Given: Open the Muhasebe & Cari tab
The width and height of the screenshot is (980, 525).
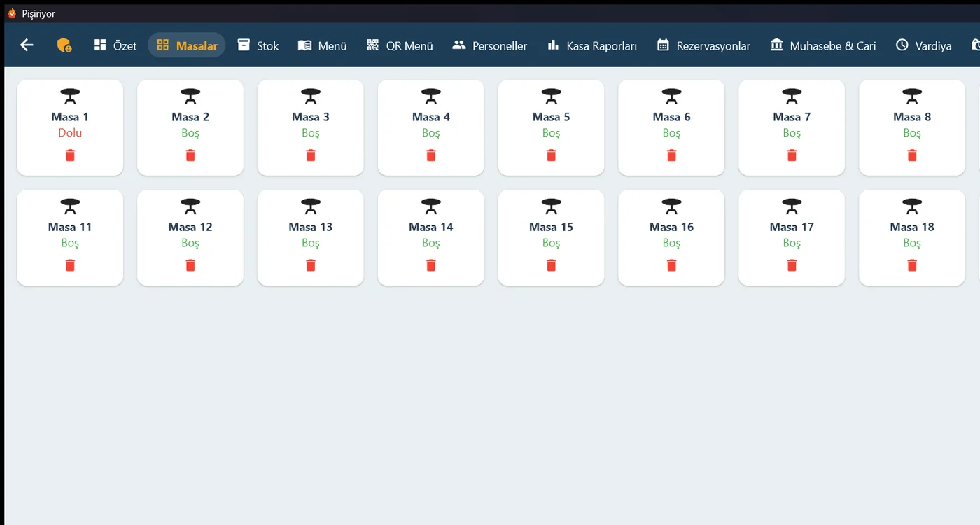Looking at the screenshot, I should [x=823, y=45].
